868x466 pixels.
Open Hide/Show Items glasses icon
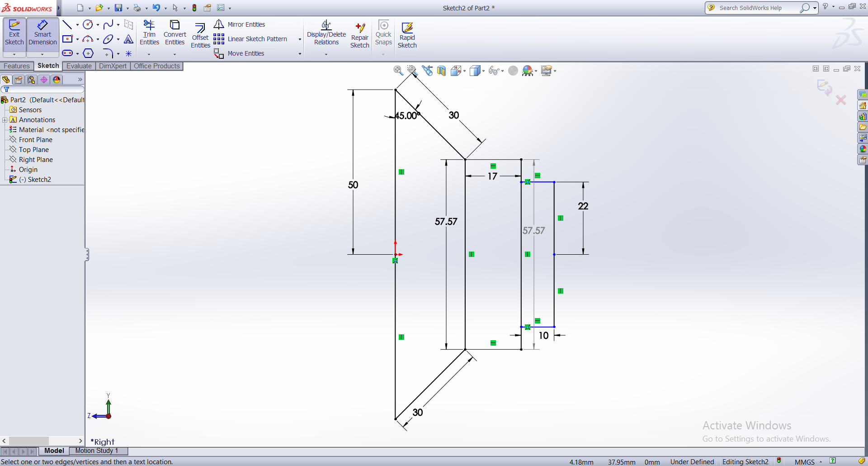[x=494, y=71]
